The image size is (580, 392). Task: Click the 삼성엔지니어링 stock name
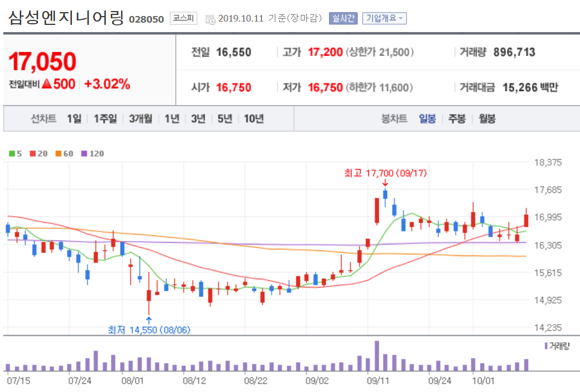(66, 17)
